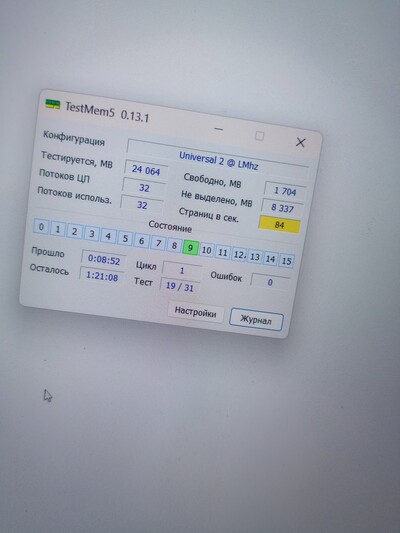Click the TestMem5 app icon in title bar
400x533 pixels.
53,104
